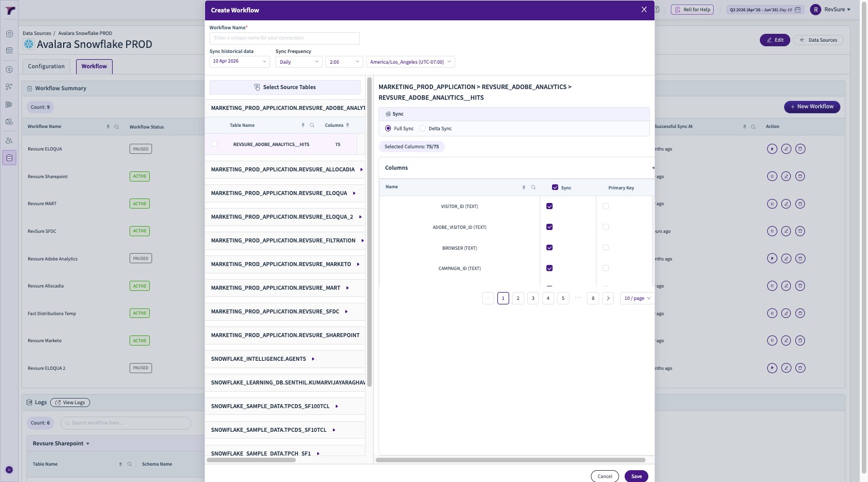This screenshot has width=868, height=482.
Task: Switch to the Configuration tab
Action: pyautogui.click(x=46, y=67)
